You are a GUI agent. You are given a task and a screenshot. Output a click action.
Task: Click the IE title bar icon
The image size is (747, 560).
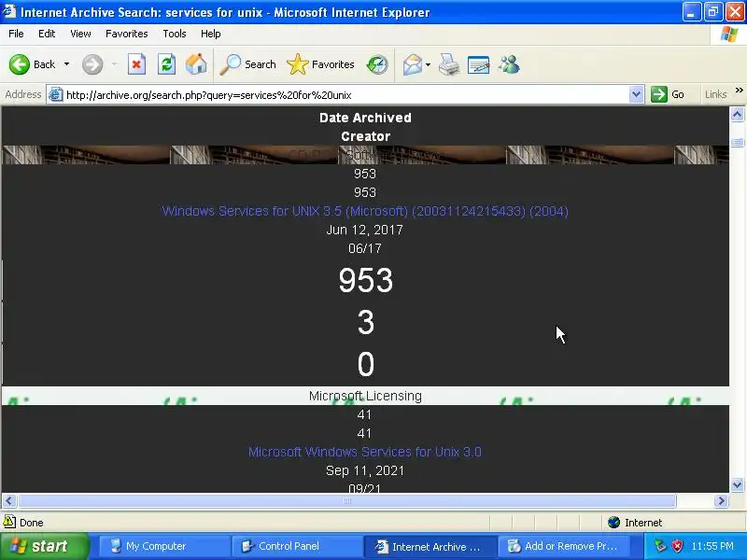tap(9, 11)
